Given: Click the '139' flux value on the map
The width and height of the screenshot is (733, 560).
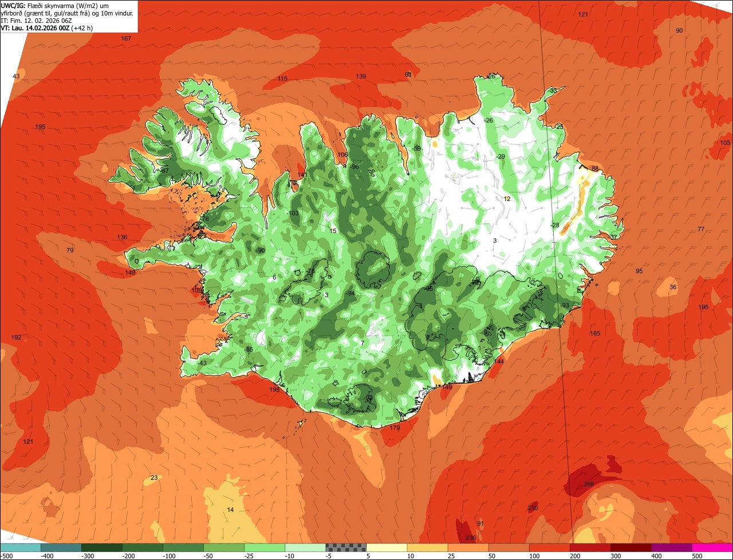Looking at the screenshot, I should click(361, 76).
